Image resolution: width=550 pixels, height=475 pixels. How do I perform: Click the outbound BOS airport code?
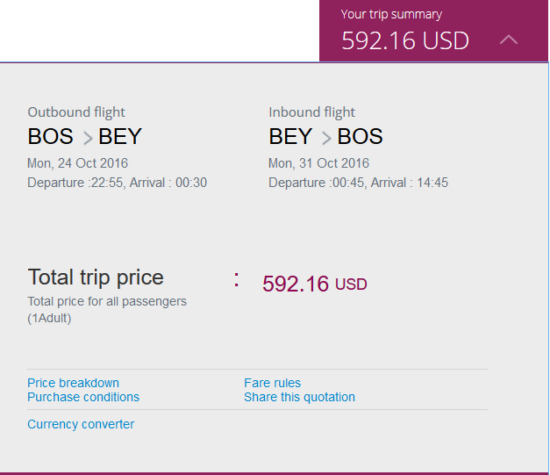[x=51, y=136]
